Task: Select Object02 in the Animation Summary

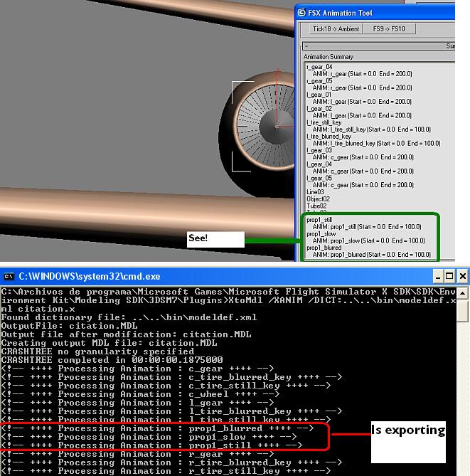Action: coord(319,199)
